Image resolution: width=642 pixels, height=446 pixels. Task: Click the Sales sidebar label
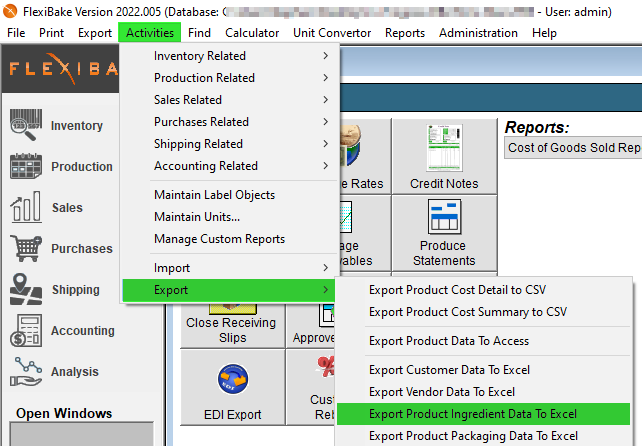(67, 208)
